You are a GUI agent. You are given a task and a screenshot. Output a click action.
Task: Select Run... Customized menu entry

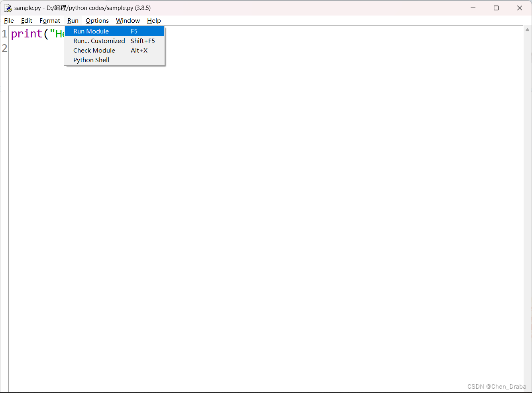click(114, 41)
